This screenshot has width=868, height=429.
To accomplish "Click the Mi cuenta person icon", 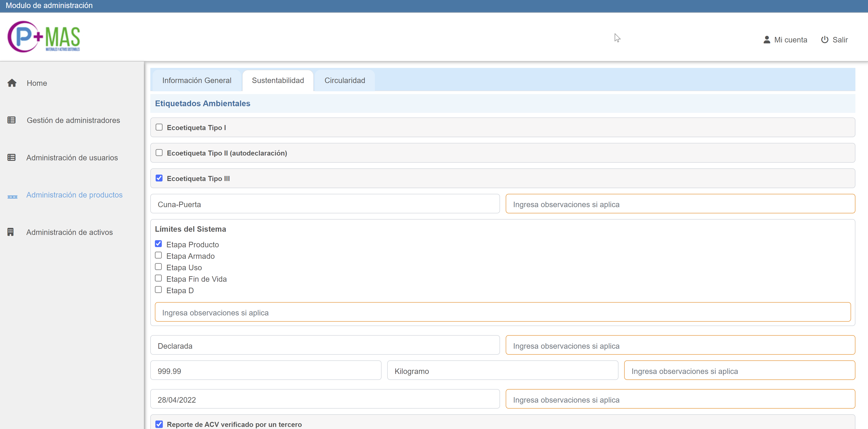I will point(766,40).
